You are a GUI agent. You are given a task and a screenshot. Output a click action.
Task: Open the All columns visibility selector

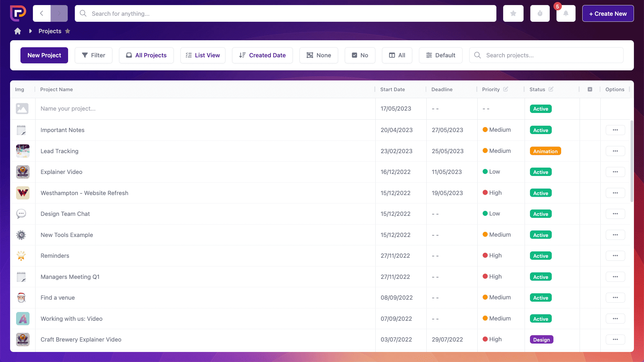397,55
